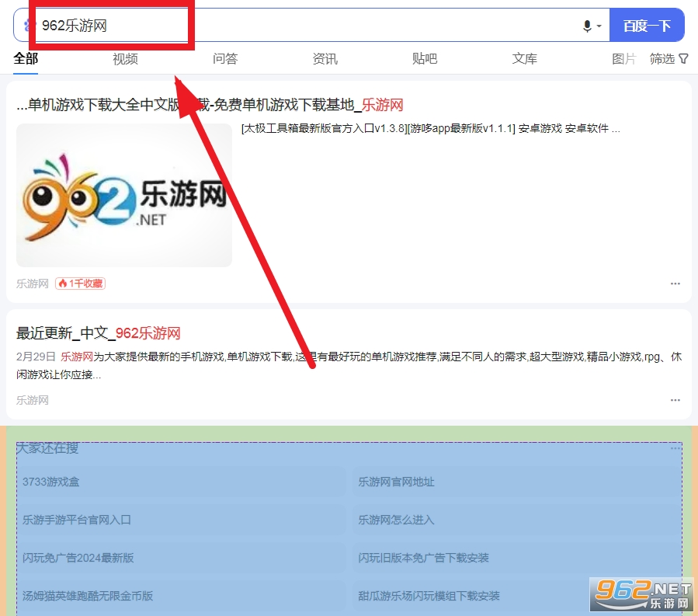Select the 贴吧 tab
Viewport: 698px width, 616px height.
point(425,59)
